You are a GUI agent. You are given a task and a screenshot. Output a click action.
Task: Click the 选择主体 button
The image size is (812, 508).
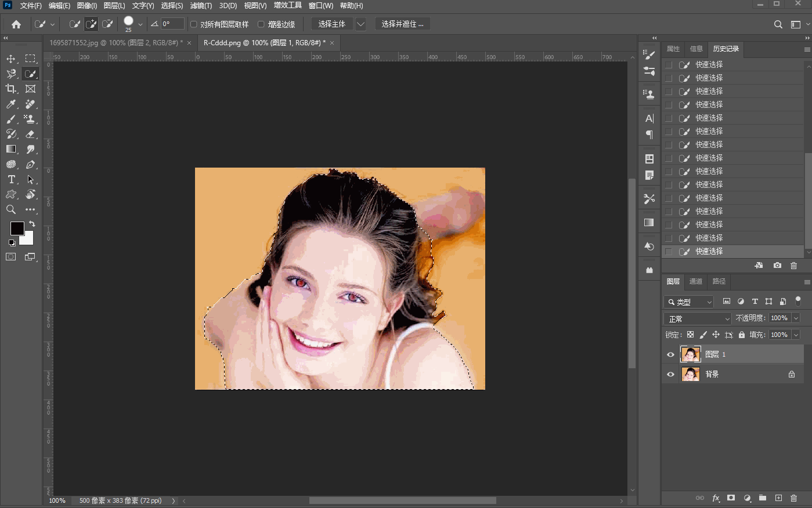[331, 24]
